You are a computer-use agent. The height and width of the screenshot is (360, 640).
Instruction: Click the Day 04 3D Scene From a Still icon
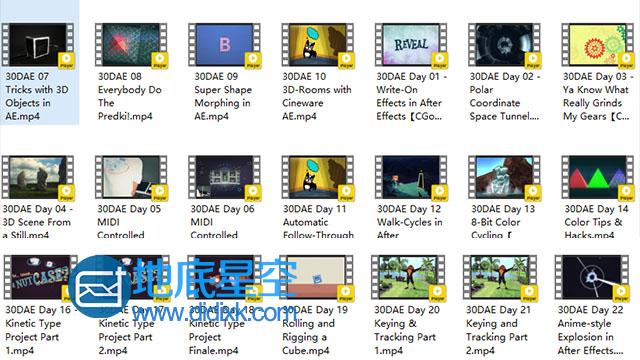pyautogui.click(x=38, y=178)
